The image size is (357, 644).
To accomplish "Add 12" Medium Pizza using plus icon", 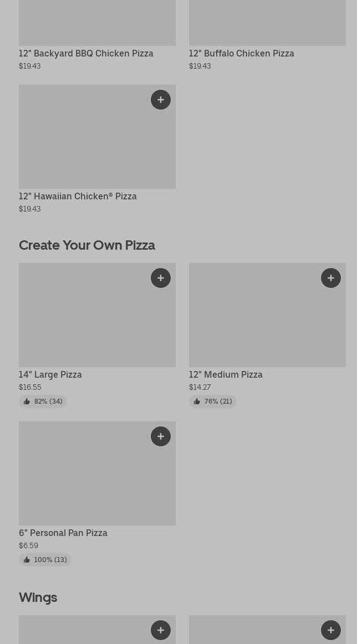I will pyautogui.click(x=331, y=278).
